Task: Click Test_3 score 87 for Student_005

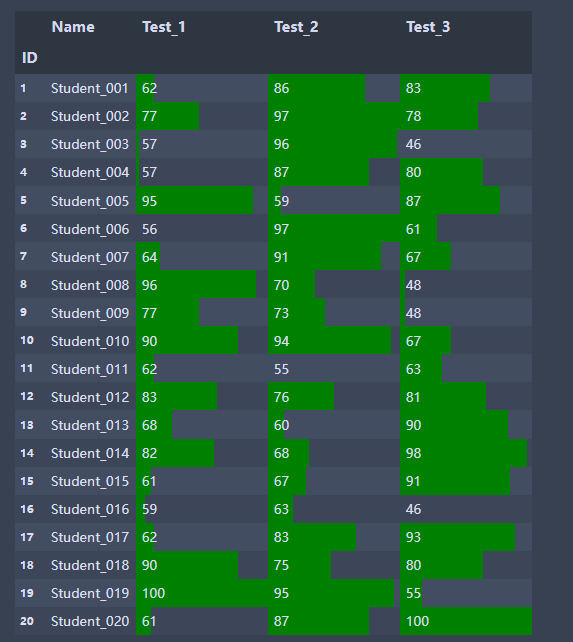Action: click(466, 201)
